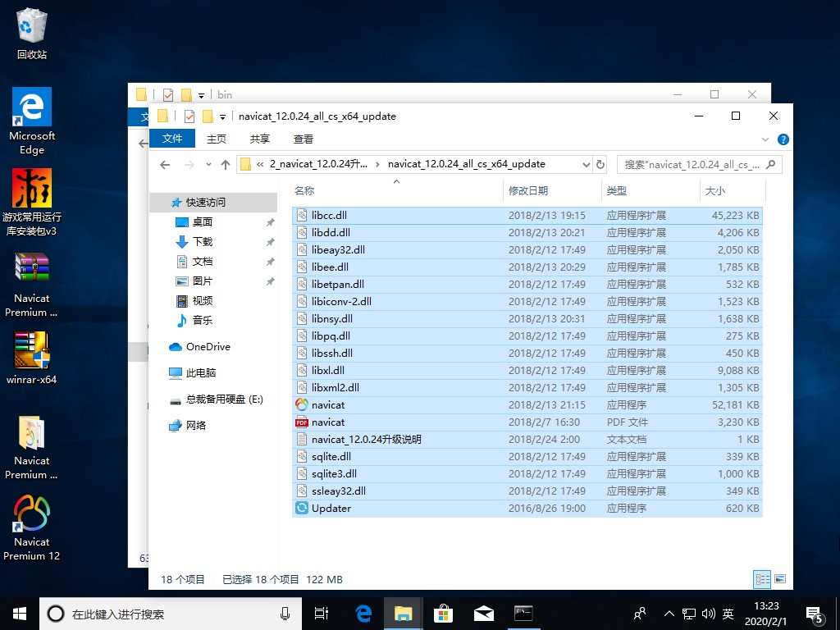Viewport: 840px width, 630px height.
Task: Open the Windows Start menu
Action: pos(20,614)
